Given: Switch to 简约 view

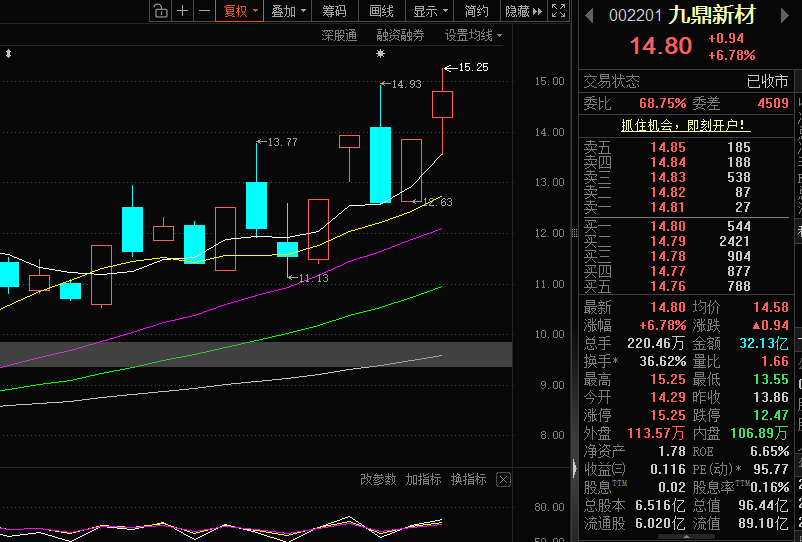Looking at the screenshot, I should pos(476,11).
